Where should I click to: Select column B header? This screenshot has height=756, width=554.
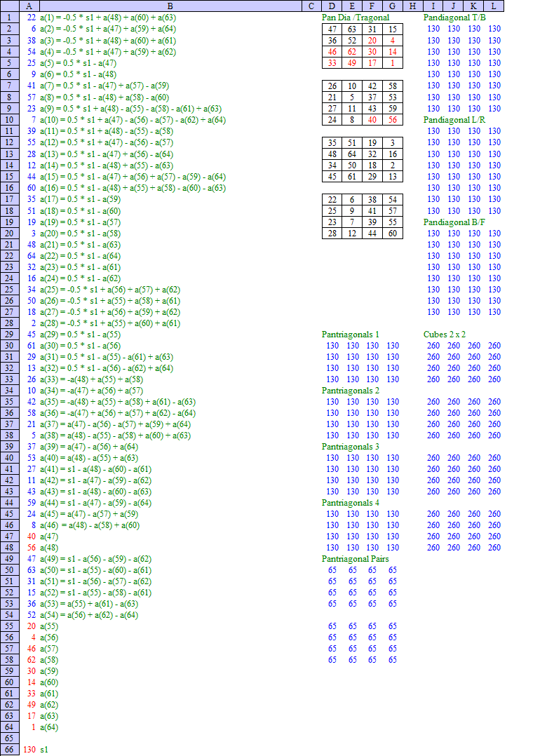[x=170, y=6]
